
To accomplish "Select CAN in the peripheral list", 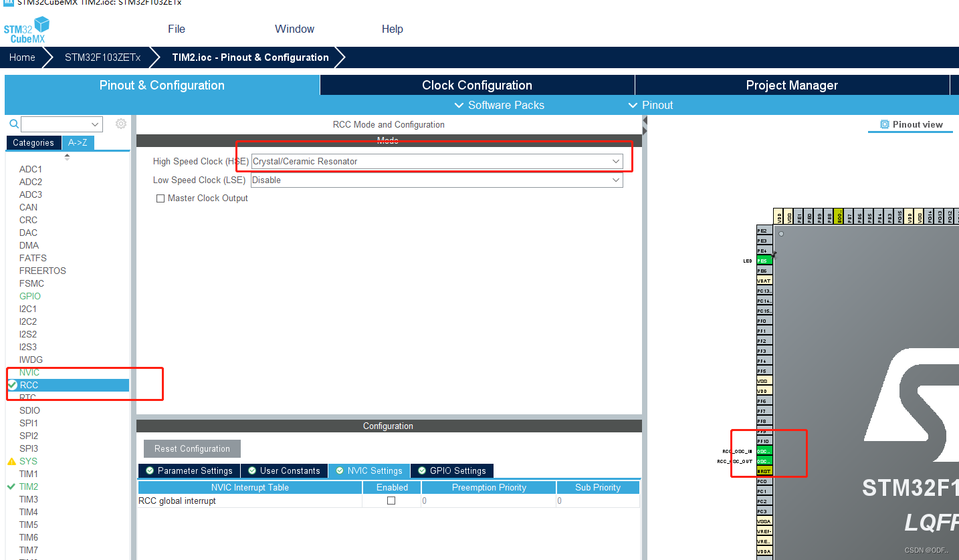I will coord(29,207).
